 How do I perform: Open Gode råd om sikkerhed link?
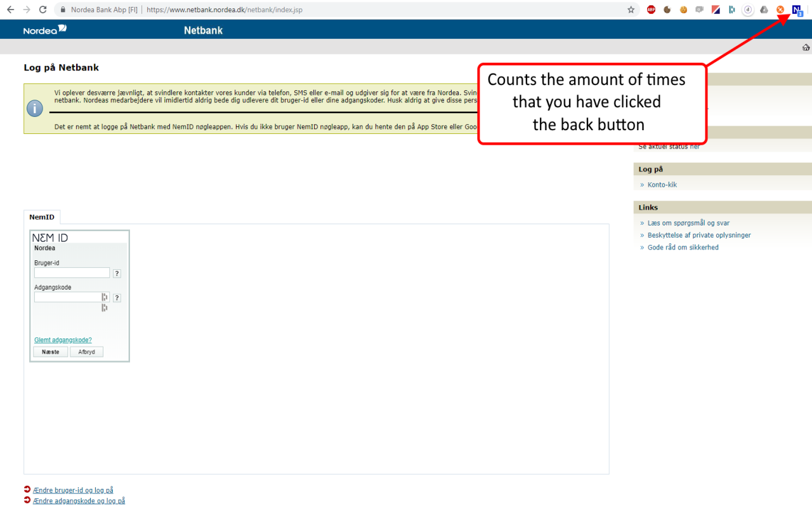pos(683,248)
